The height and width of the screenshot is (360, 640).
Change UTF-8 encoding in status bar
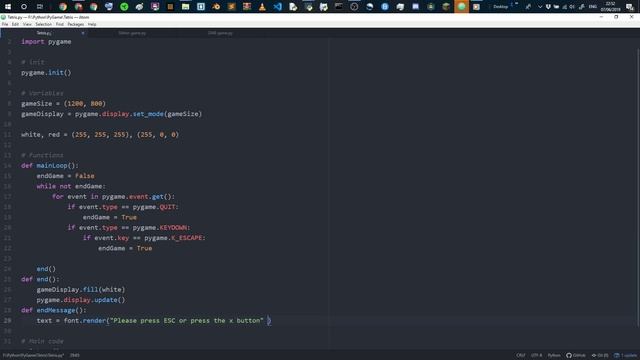tap(536, 355)
